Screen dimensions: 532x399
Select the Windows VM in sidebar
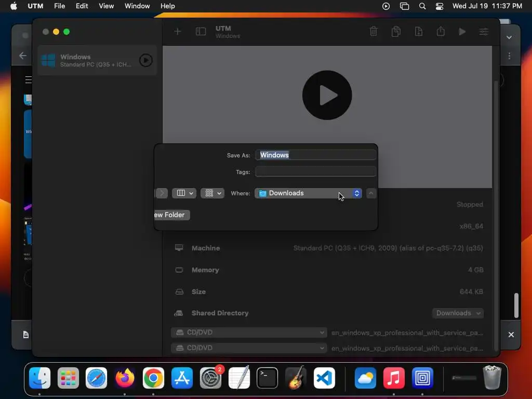coord(97,60)
